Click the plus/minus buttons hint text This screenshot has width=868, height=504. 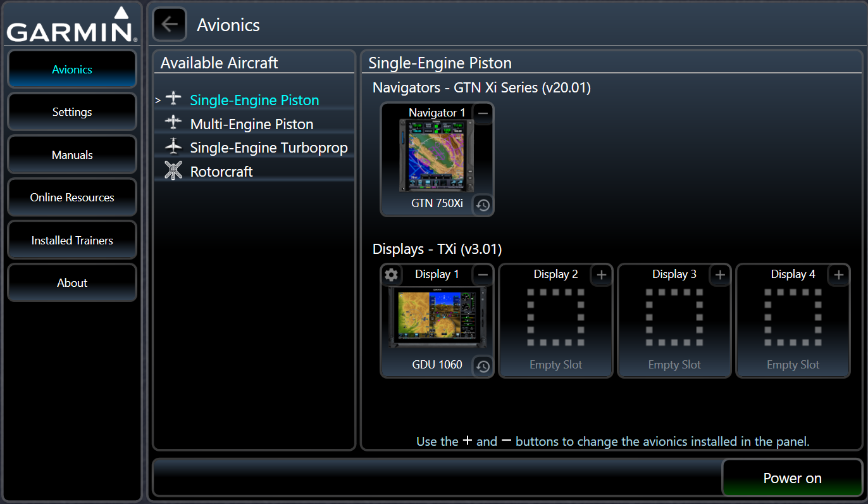[x=613, y=441]
